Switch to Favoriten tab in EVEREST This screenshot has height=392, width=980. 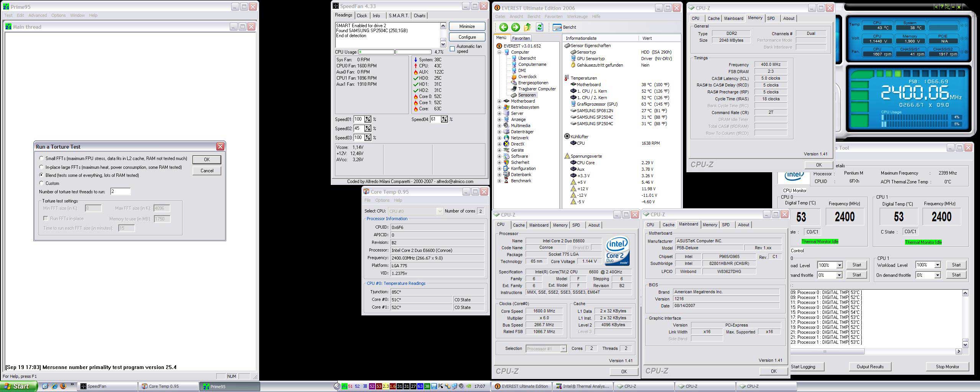point(521,38)
